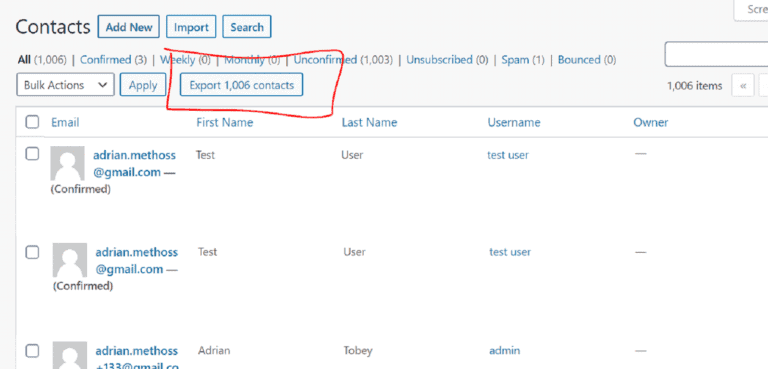Check the adrian.methoss+133 row checkbox
Screen dimensions: 768x369
coord(32,351)
